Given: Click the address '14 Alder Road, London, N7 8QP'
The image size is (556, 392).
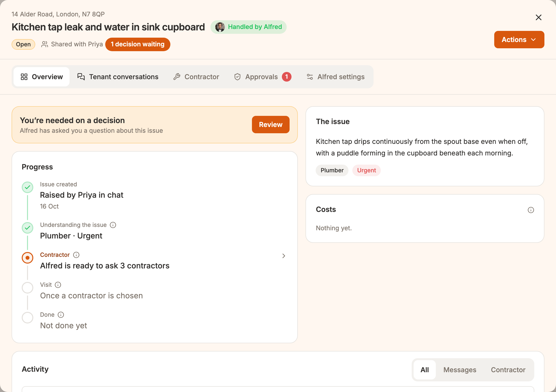Looking at the screenshot, I should click(58, 14).
